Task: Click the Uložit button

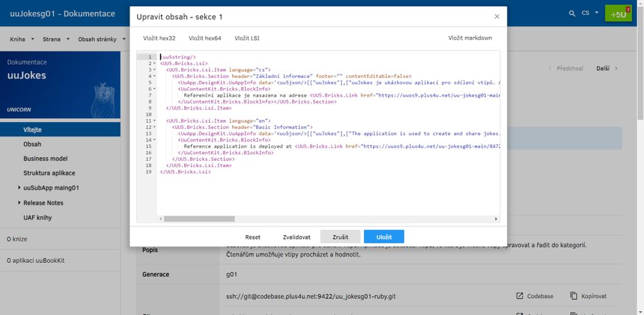Action: tap(384, 237)
